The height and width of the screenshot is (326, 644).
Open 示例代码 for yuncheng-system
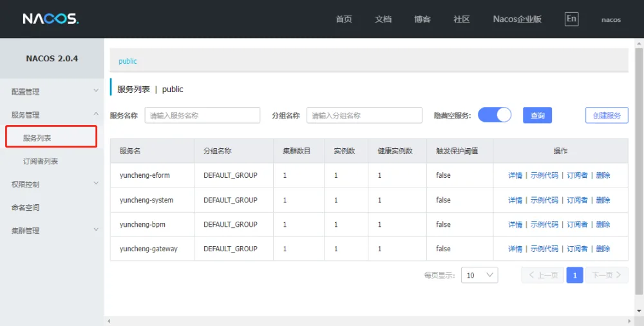pos(544,200)
